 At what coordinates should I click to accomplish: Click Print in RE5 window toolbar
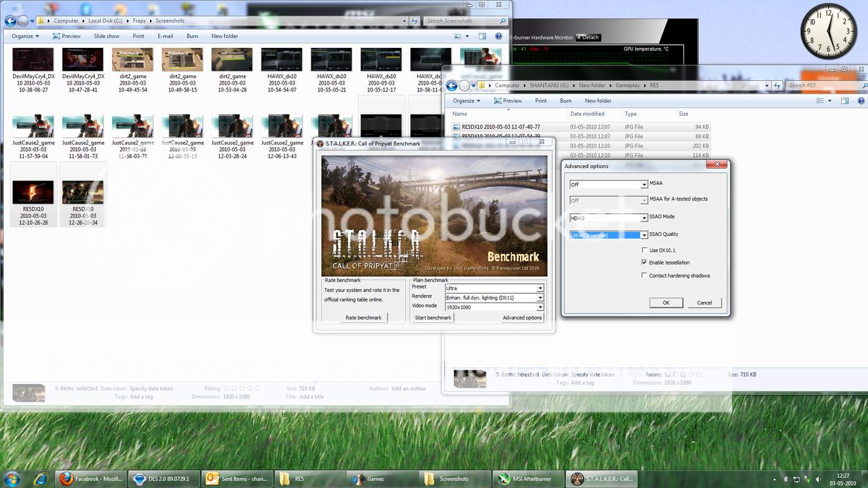point(540,101)
